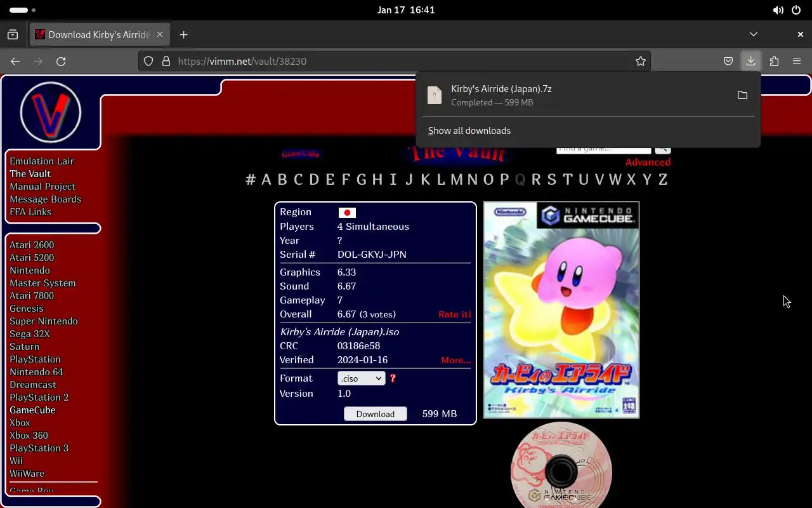Select Atari 5200 system
The height and width of the screenshot is (508, 812).
pyautogui.click(x=32, y=258)
